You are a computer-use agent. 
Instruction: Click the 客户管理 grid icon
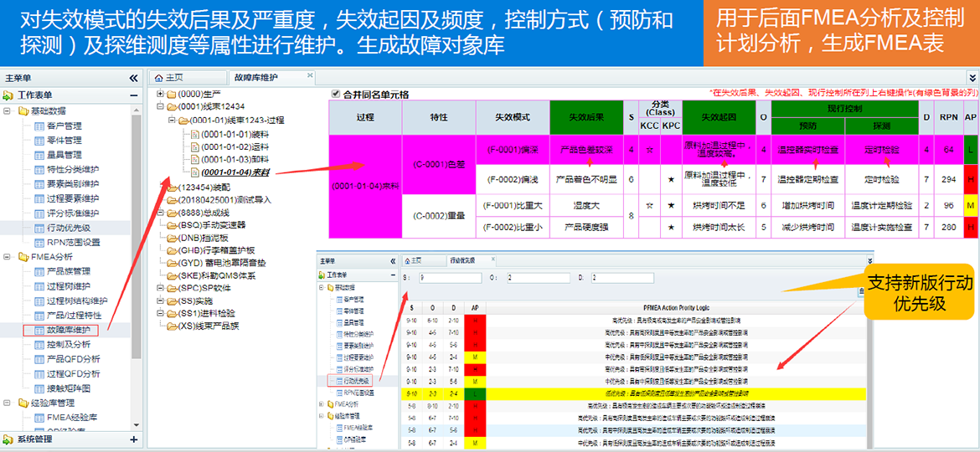(x=39, y=126)
